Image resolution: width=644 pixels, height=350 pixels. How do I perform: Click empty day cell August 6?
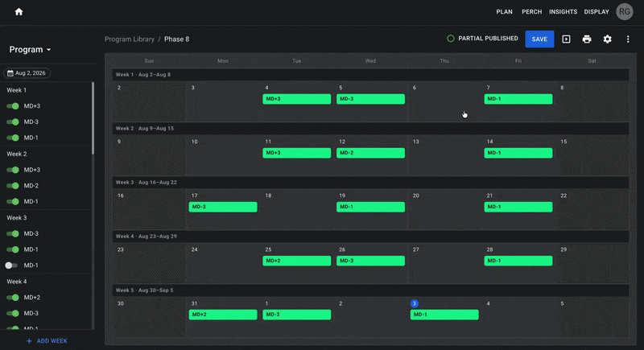(x=444, y=101)
